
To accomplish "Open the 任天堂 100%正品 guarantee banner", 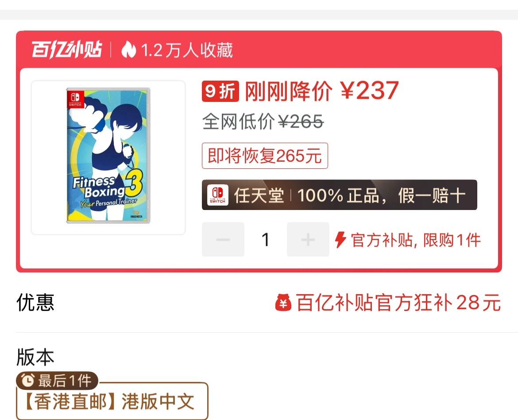I will tap(339, 195).
